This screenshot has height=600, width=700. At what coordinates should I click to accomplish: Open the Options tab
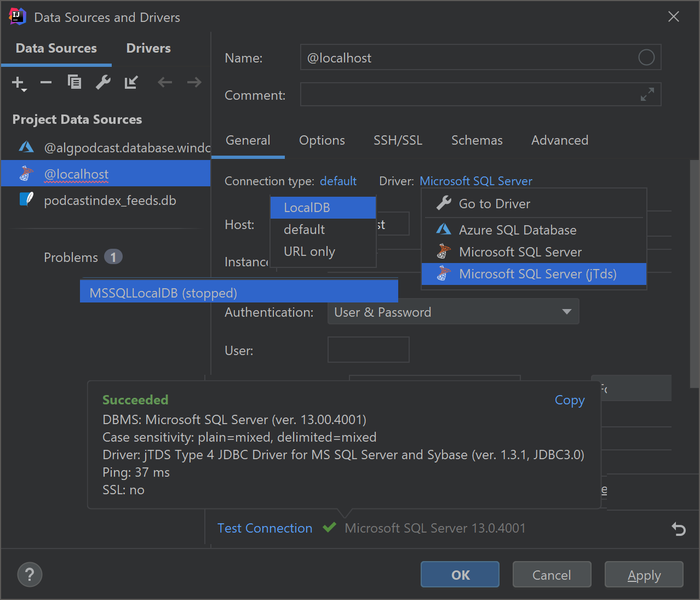[x=322, y=140]
